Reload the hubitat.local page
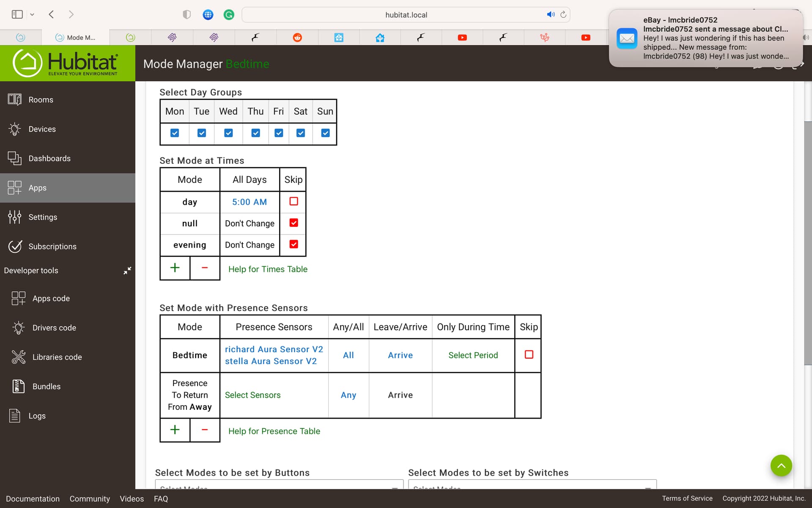This screenshot has height=508, width=812. click(x=563, y=14)
